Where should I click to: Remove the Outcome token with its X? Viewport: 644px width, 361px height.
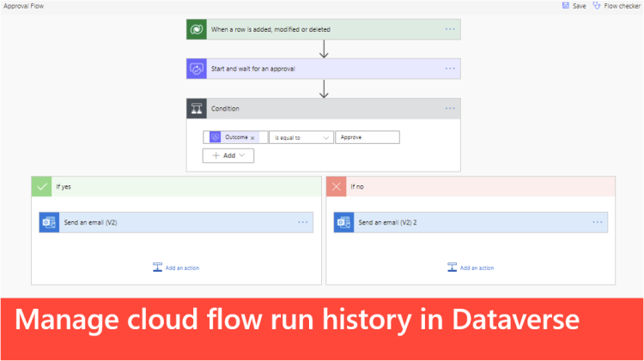pyautogui.click(x=252, y=137)
